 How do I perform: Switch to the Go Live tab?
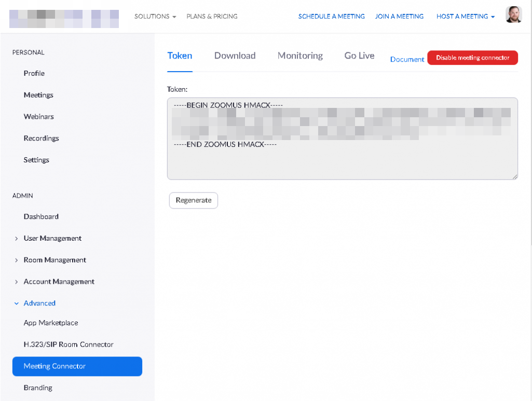[x=359, y=56]
